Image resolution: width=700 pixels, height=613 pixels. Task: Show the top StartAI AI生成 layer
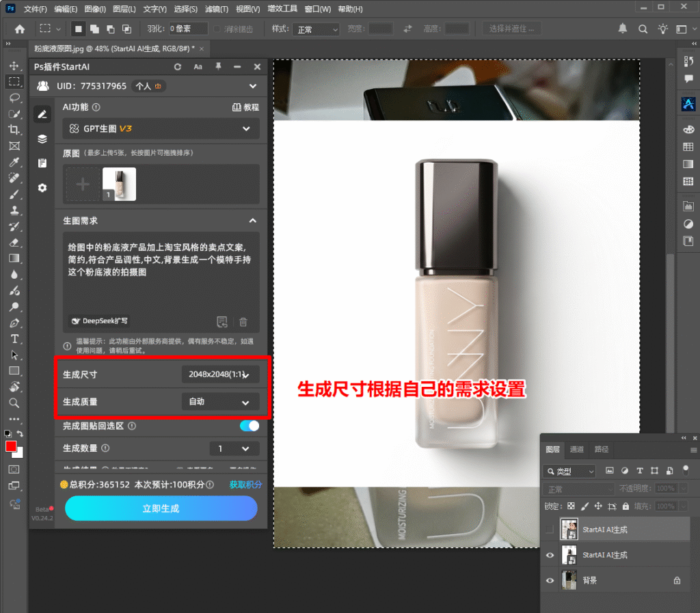550,530
